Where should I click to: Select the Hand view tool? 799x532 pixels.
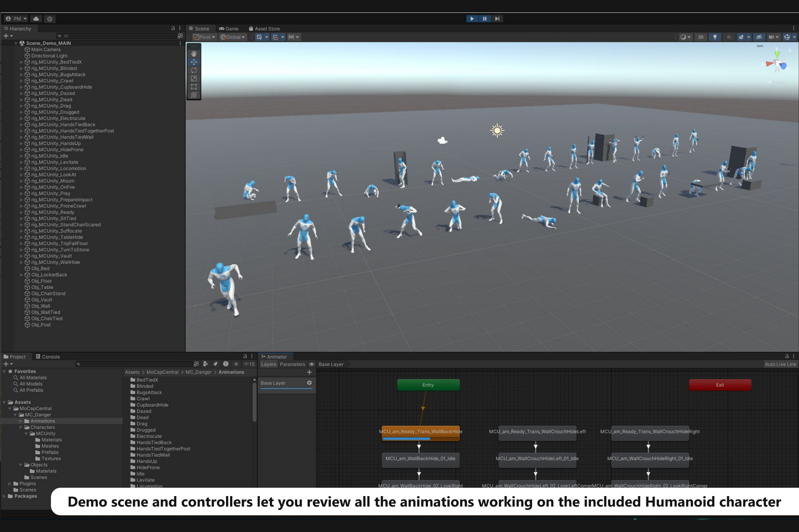[x=194, y=53]
